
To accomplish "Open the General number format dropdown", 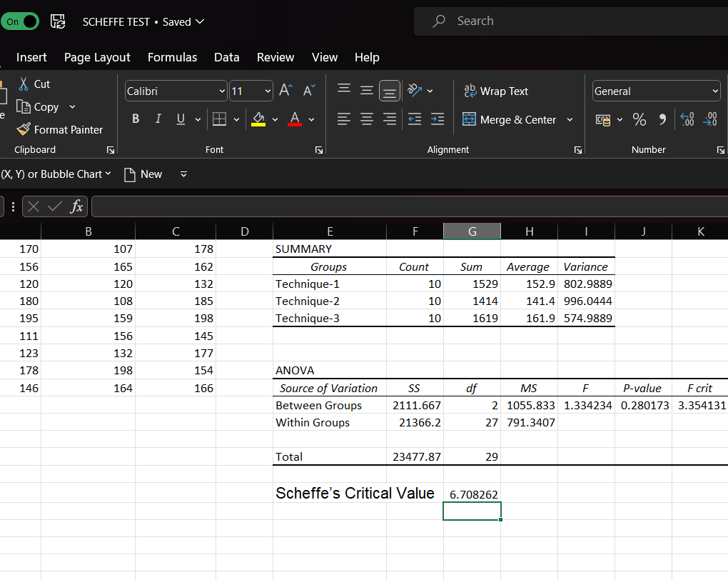I will tap(714, 91).
